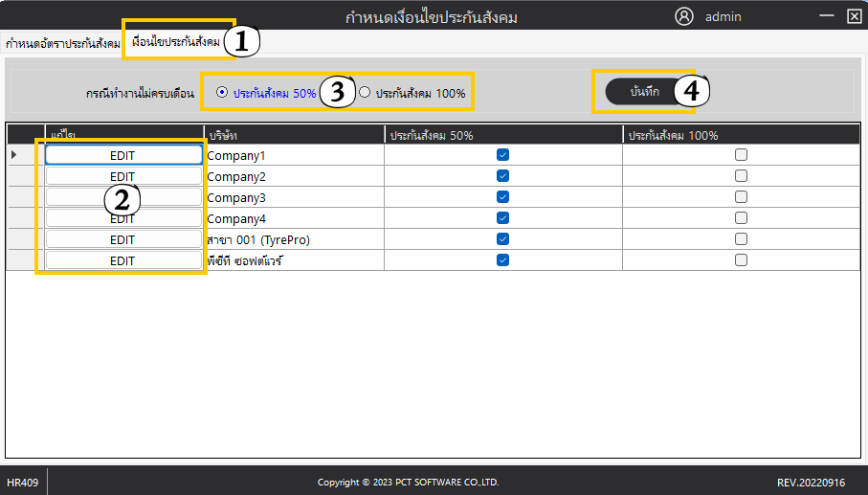Open the เงื่อนไขประกันสังคม tab
This screenshot has height=495, width=868.
(x=176, y=42)
